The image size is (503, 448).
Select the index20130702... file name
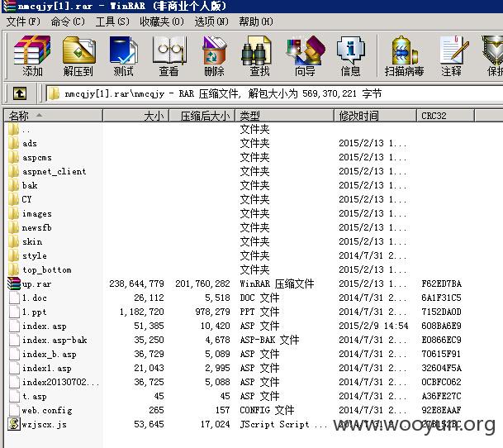pyautogui.click(x=60, y=382)
